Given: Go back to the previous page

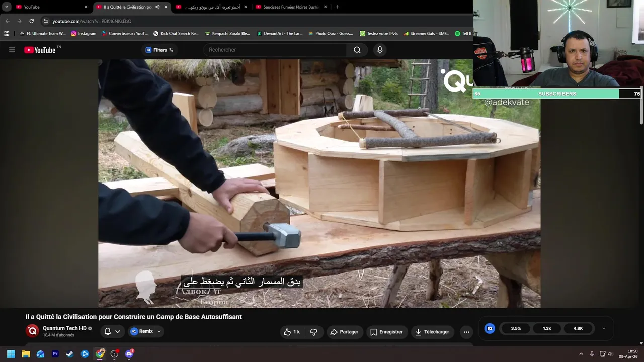Looking at the screenshot, I should pyautogui.click(x=7, y=21).
